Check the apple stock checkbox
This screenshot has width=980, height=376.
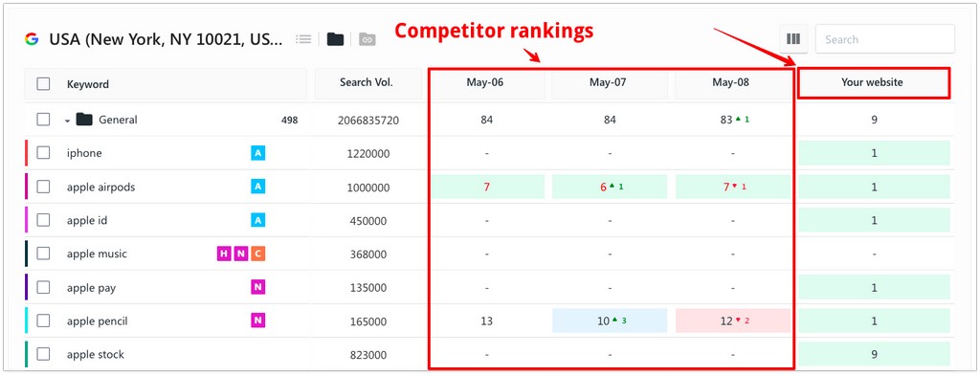[x=43, y=354]
